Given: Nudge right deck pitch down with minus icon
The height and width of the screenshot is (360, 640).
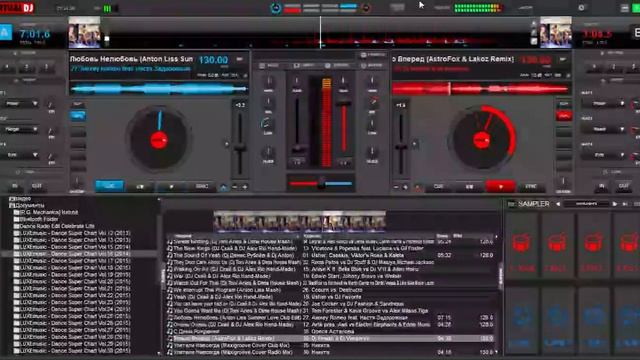Looking at the screenshot, I should [x=396, y=187].
